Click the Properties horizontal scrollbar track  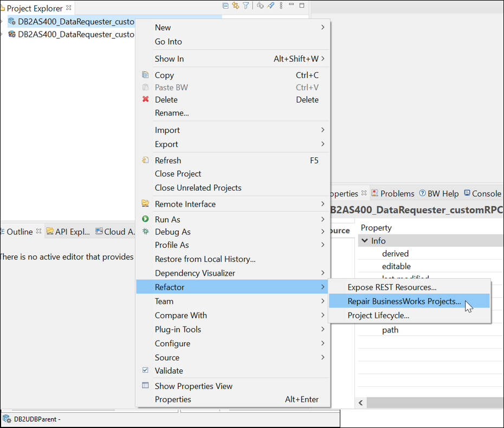click(435, 403)
